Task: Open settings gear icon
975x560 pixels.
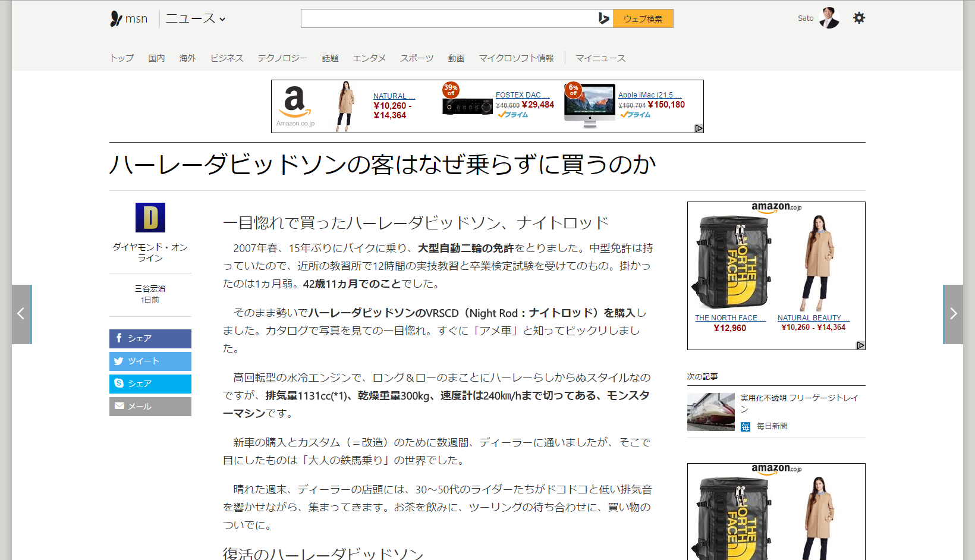Action: pyautogui.click(x=859, y=18)
